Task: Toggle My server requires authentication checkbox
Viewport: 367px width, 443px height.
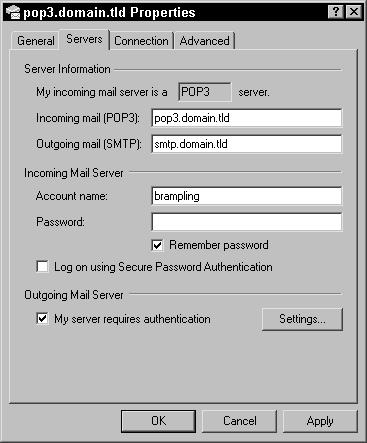Action: [42, 318]
